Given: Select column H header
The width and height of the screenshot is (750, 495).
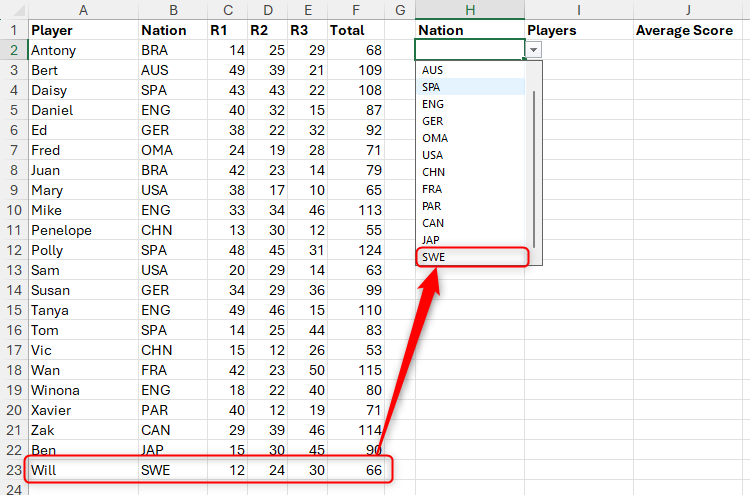Looking at the screenshot, I should pyautogui.click(x=469, y=9).
